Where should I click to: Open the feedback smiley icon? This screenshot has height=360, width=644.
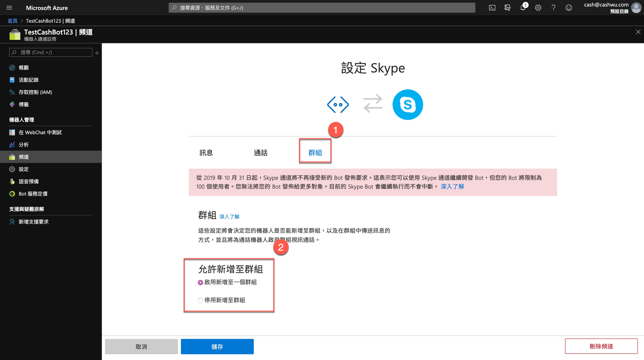tap(569, 8)
